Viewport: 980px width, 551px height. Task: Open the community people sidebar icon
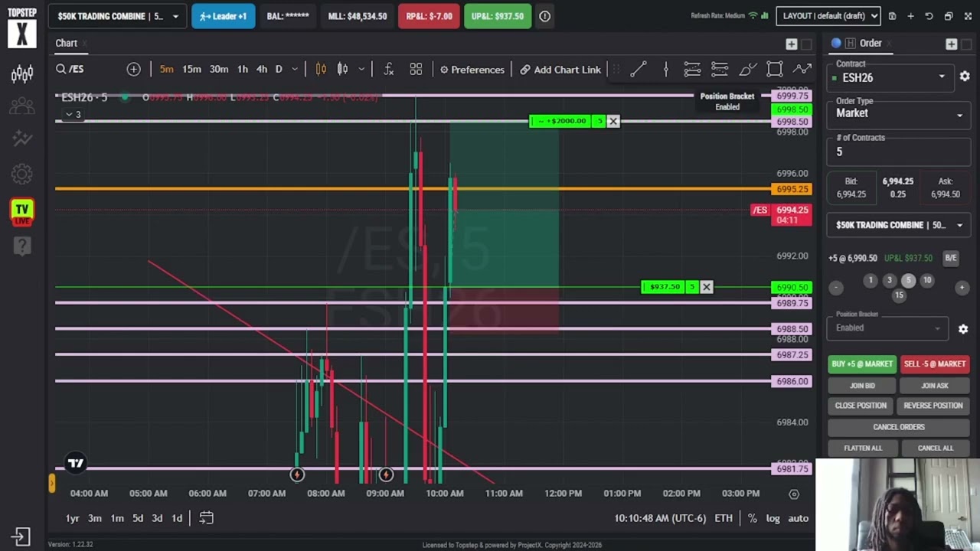coord(22,106)
